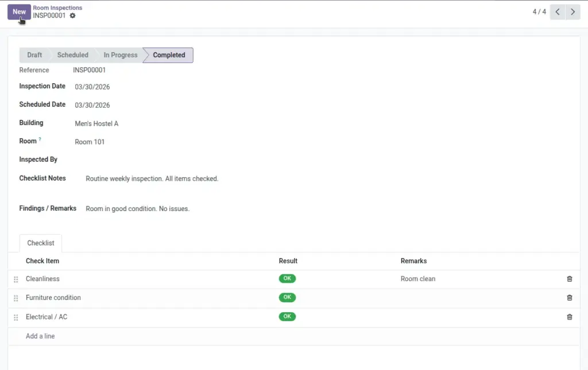
Task: Click the New button
Action: (19, 12)
